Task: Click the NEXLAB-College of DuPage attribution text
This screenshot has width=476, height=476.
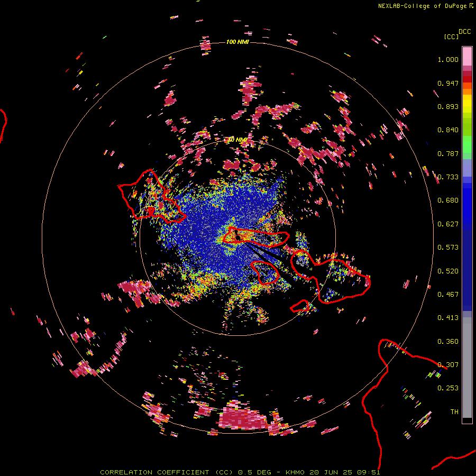Action: (x=422, y=6)
